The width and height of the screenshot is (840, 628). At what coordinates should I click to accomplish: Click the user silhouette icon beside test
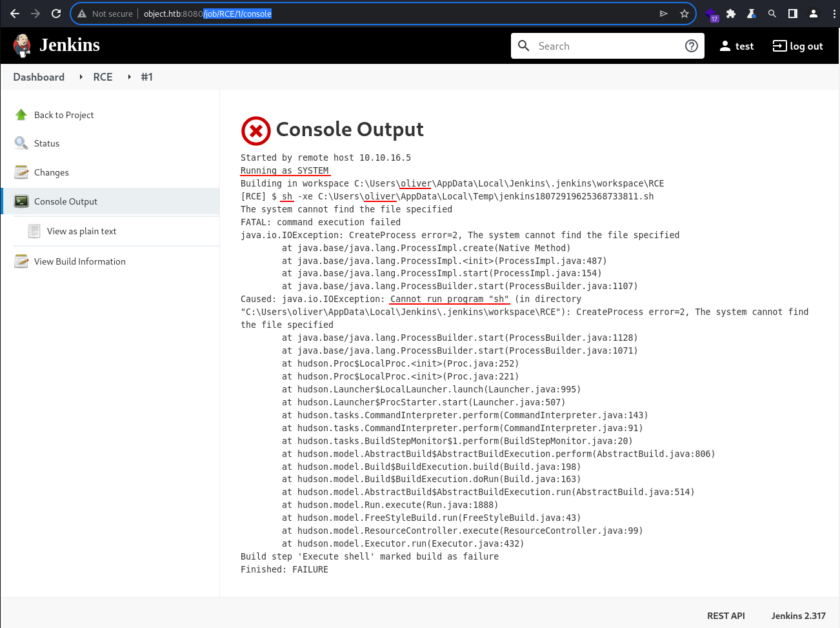(x=725, y=46)
